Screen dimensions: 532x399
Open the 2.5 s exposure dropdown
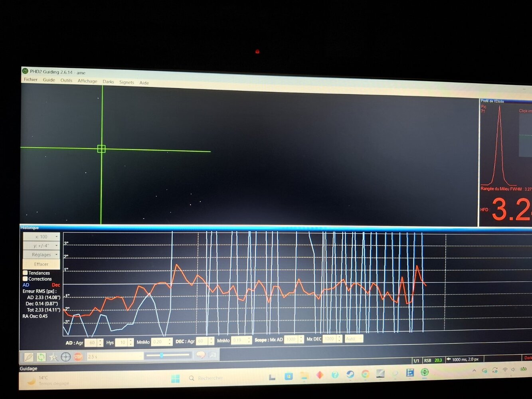click(115, 356)
